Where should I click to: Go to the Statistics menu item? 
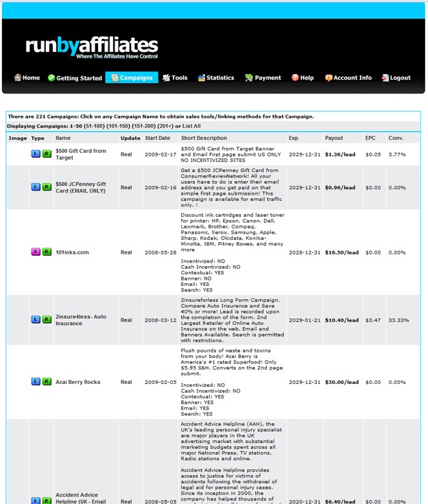tap(216, 77)
